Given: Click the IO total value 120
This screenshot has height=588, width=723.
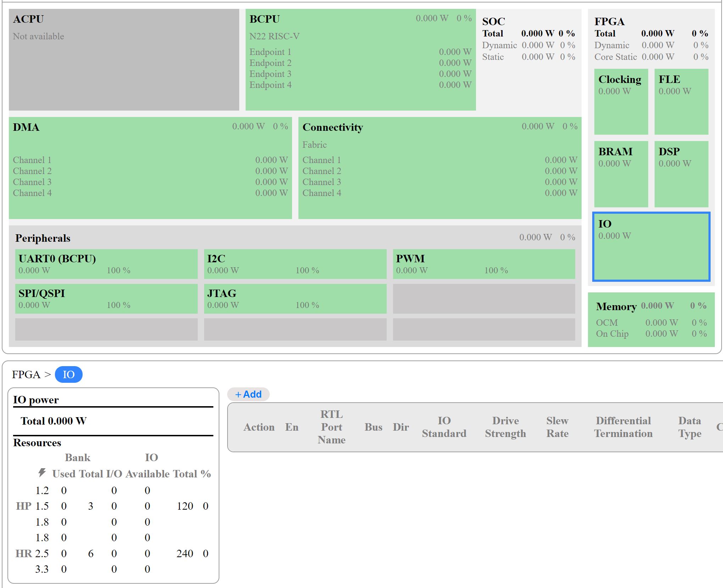Looking at the screenshot, I should (185, 506).
